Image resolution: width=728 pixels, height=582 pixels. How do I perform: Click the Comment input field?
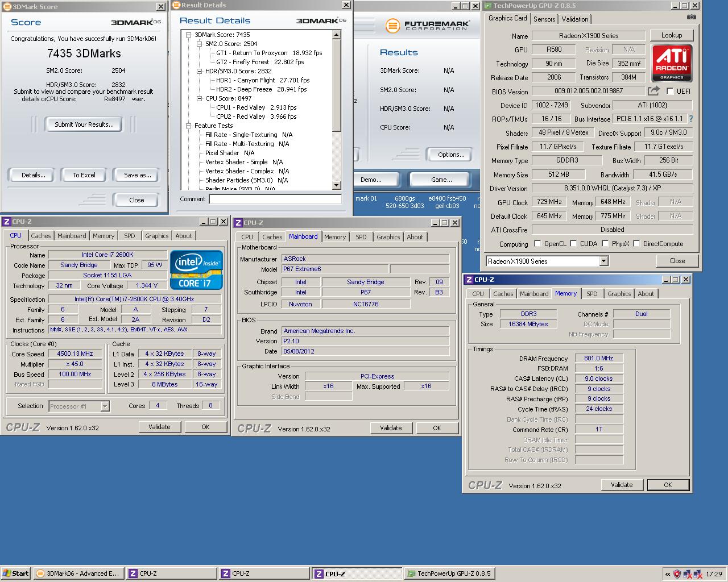point(275,199)
